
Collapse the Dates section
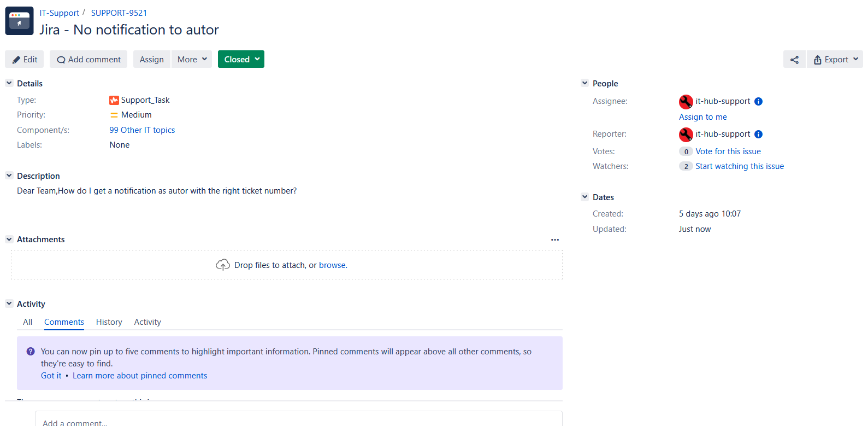[584, 197]
